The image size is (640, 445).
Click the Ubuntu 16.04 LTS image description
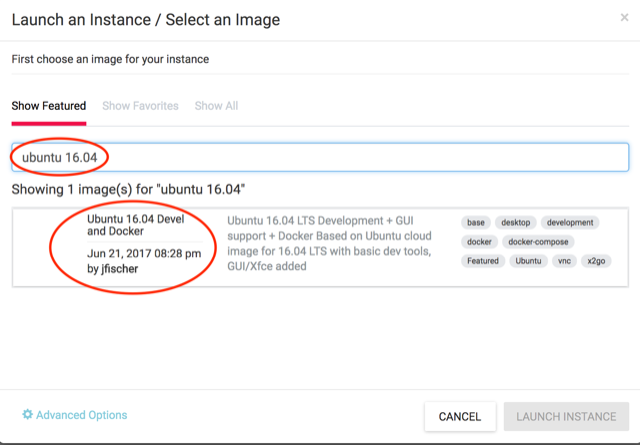click(x=329, y=243)
